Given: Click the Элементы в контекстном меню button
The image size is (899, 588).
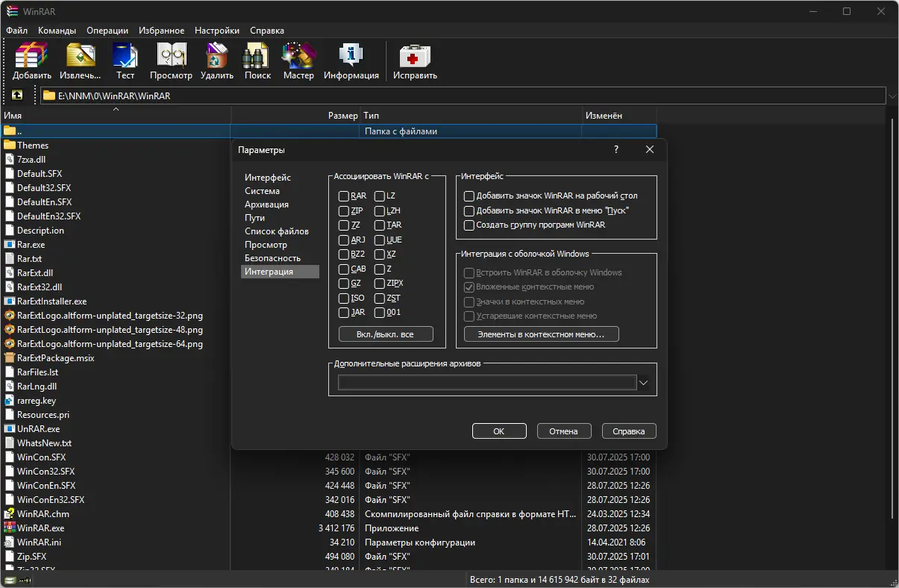Looking at the screenshot, I should pos(541,334).
